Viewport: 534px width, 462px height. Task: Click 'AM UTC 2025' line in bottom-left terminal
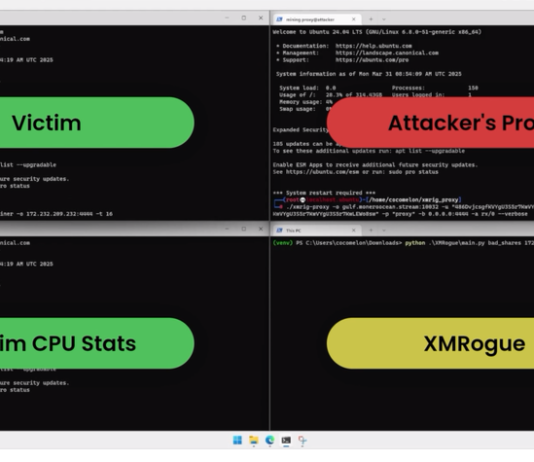(27, 264)
